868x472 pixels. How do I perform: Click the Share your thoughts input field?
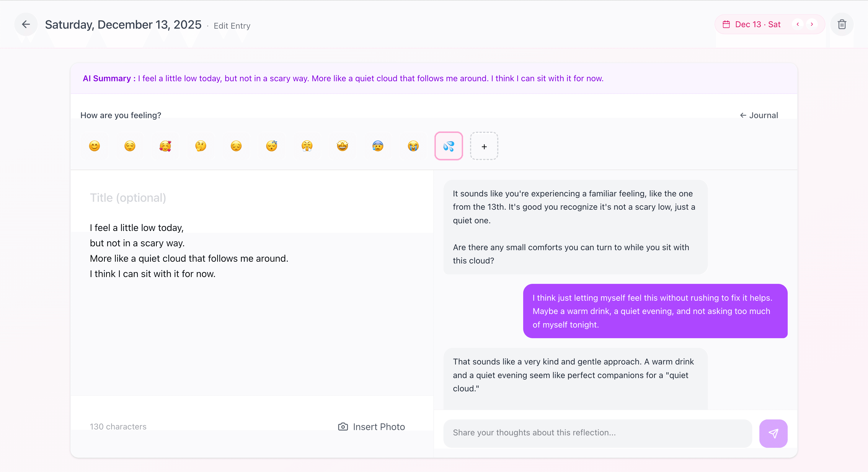596,433
